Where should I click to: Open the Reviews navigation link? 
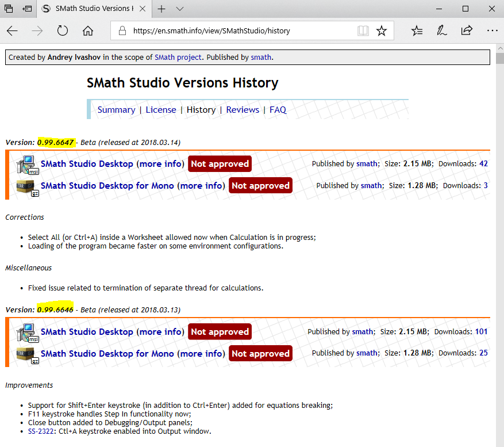(x=243, y=110)
